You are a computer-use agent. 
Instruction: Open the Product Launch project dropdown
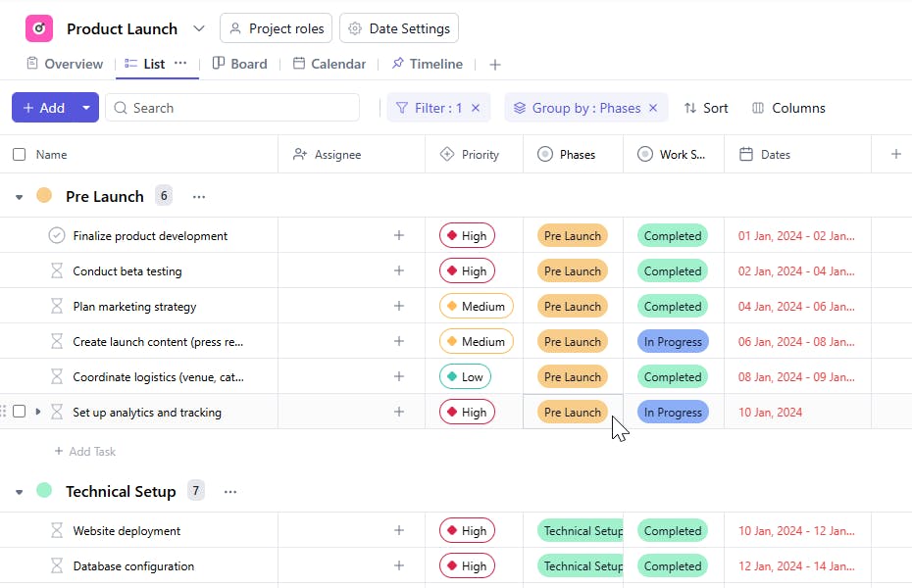pyautogui.click(x=199, y=28)
